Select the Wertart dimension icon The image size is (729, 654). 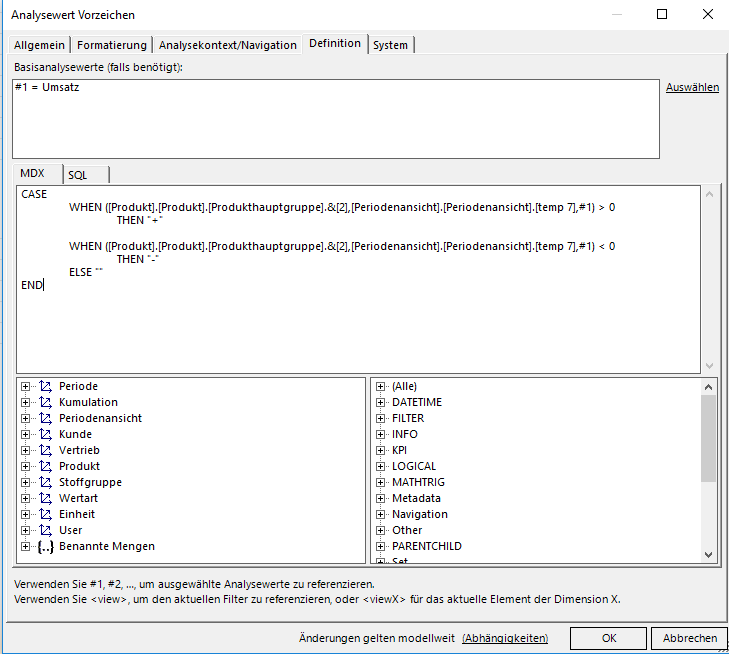click(45, 498)
